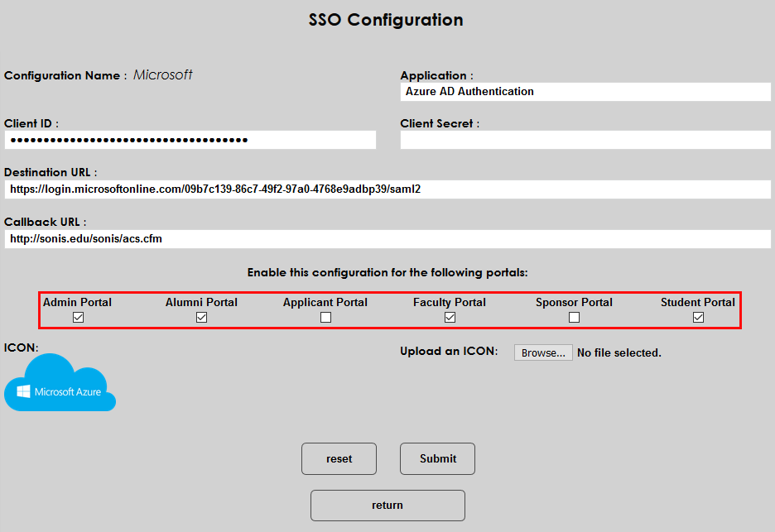Uncheck the Alumni Portal checkbox
Screen dimensions: 775x532
pyautogui.click(x=201, y=318)
